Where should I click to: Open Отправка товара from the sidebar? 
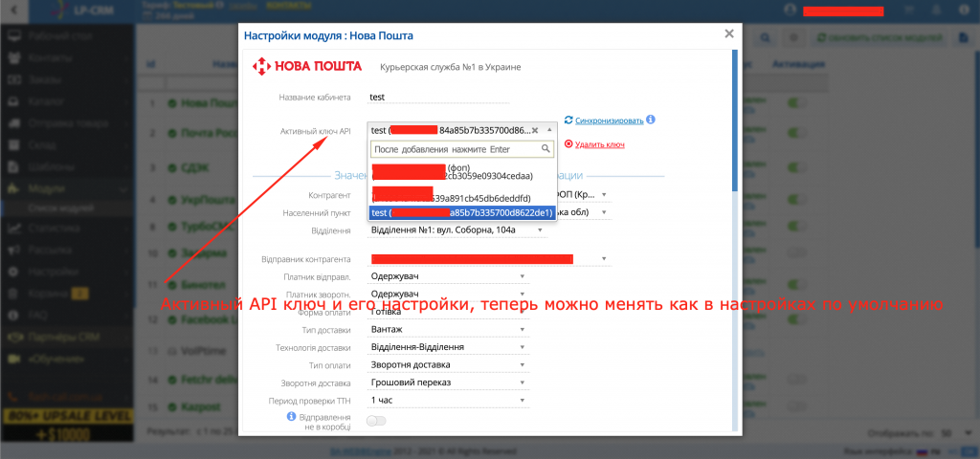(67, 123)
